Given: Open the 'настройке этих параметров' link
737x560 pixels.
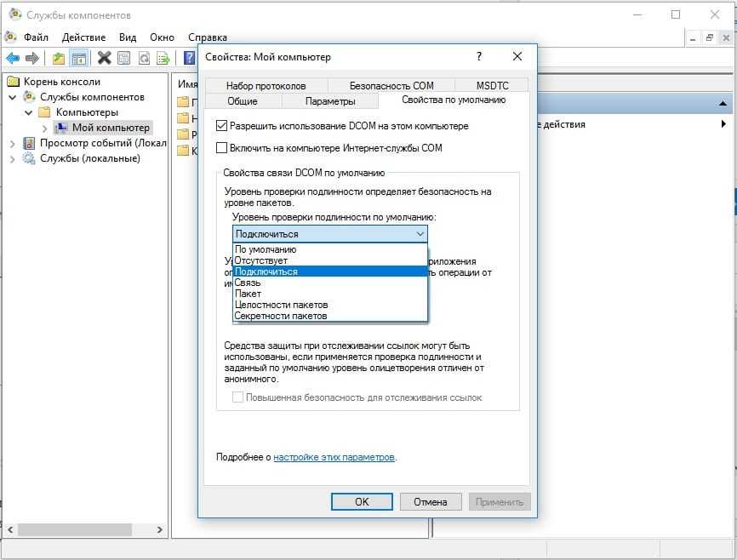Looking at the screenshot, I should point(334,457).
